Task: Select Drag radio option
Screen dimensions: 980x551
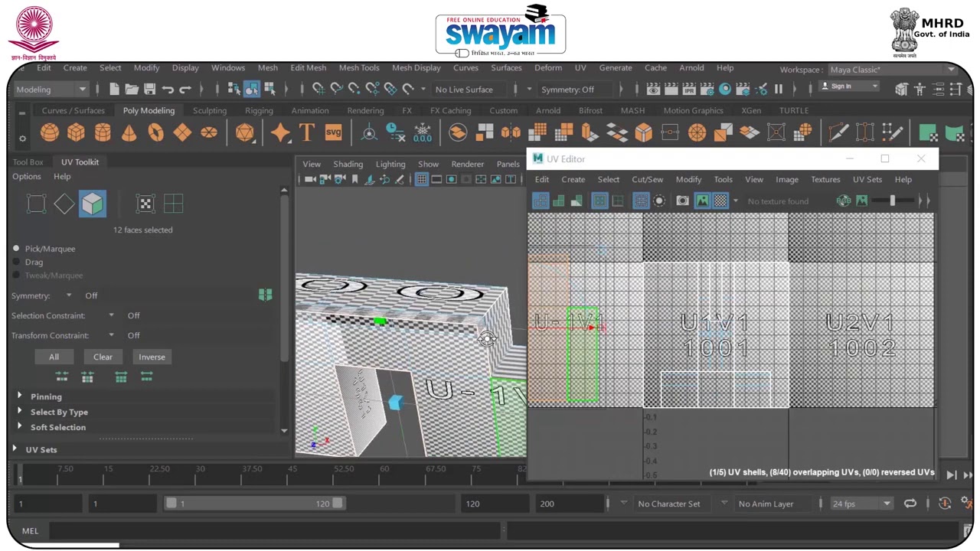Action: point(16,262)
